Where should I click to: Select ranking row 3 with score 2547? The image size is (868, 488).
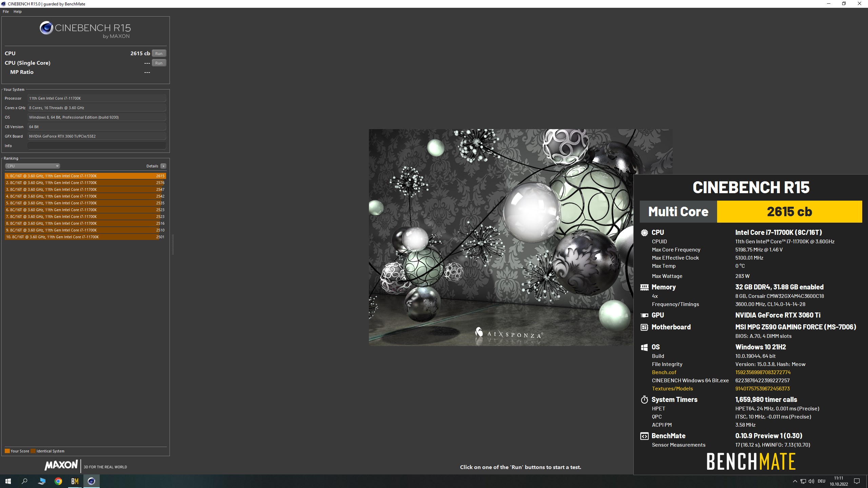[85, 189]
